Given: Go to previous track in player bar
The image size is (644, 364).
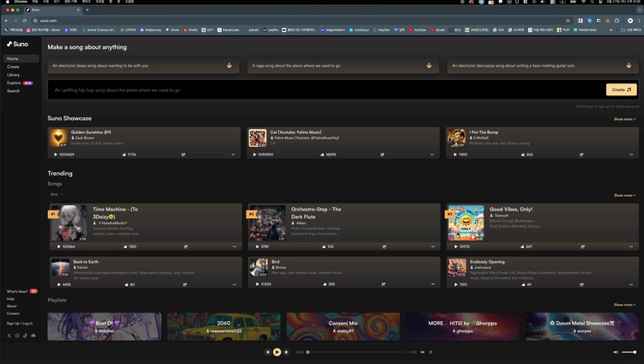Looking at the screenshot, I should click(268, 352).
